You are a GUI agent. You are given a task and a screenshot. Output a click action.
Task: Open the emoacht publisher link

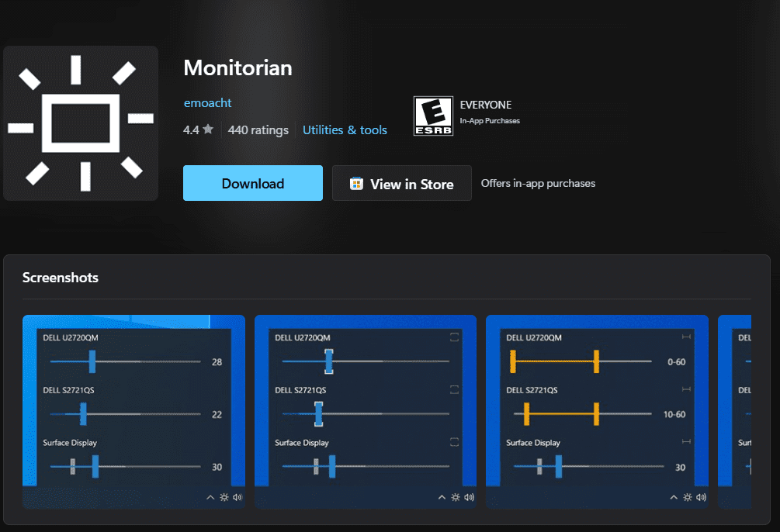point(207,103)
